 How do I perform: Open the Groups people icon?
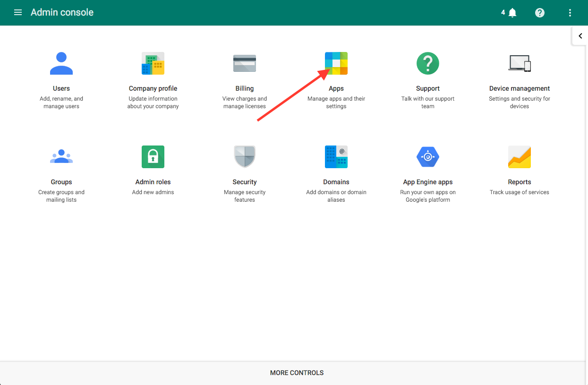[61, 156]
